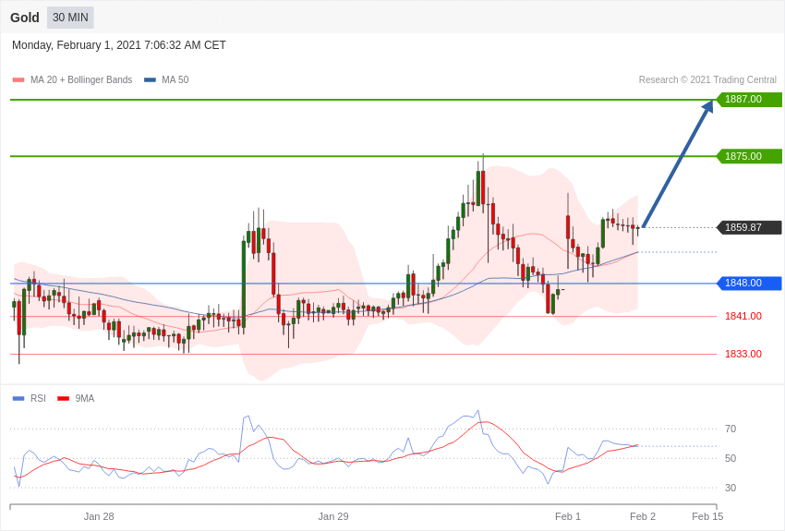
Task: Click the current price label 1859.87
Action: (749, 227)
